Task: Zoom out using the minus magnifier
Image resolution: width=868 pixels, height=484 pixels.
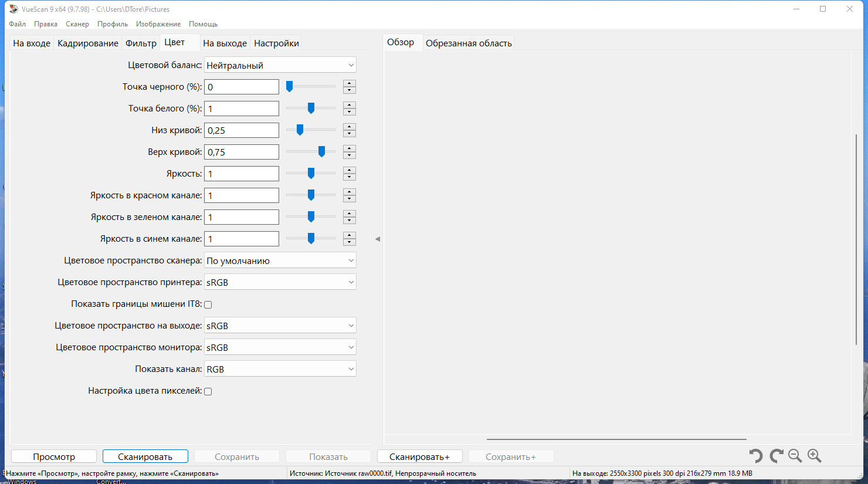Action: (795, 456)
